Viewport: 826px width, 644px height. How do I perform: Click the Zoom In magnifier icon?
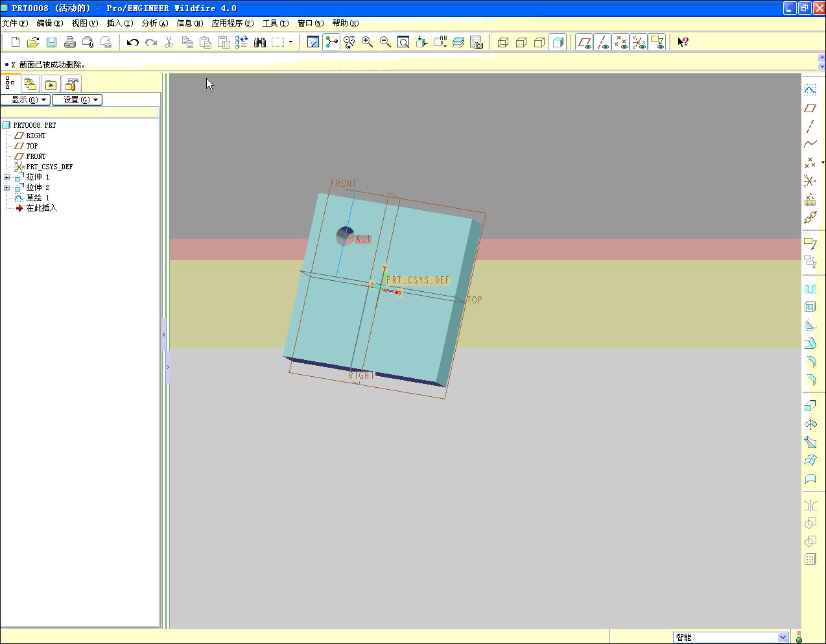(x=368, y=42)
